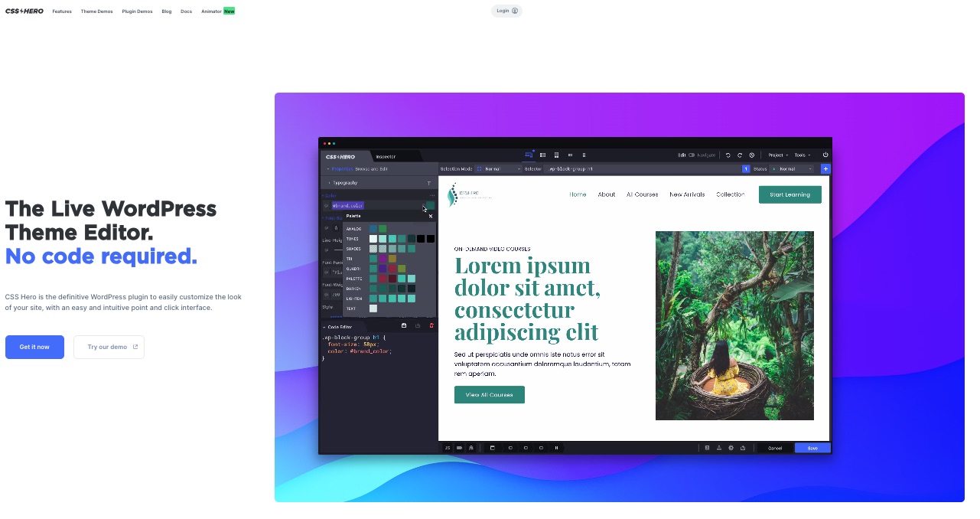Click the Typography T icon
The height and width of the screenshot is (519, 980).
(428, 183)
